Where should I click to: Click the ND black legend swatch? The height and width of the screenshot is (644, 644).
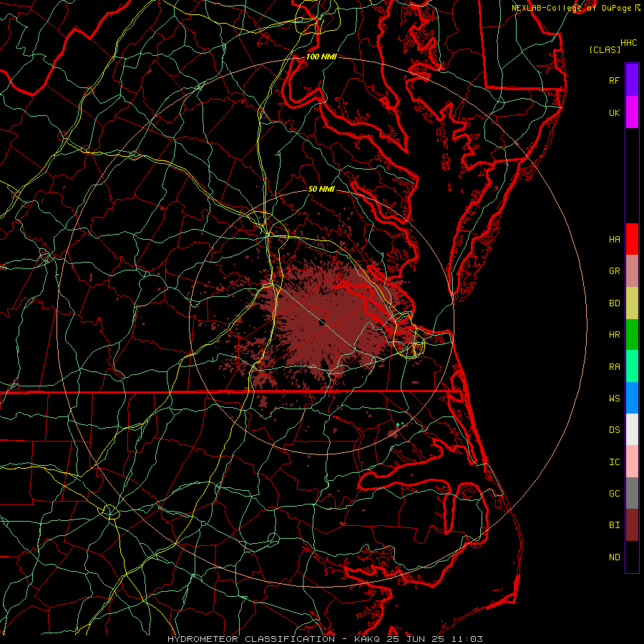[632, 557]
